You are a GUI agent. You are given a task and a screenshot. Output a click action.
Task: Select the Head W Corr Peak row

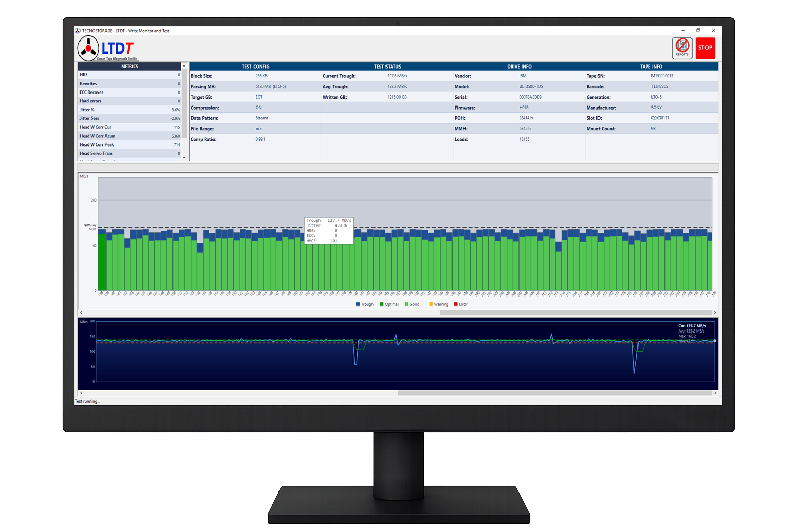tap(129, 145)
